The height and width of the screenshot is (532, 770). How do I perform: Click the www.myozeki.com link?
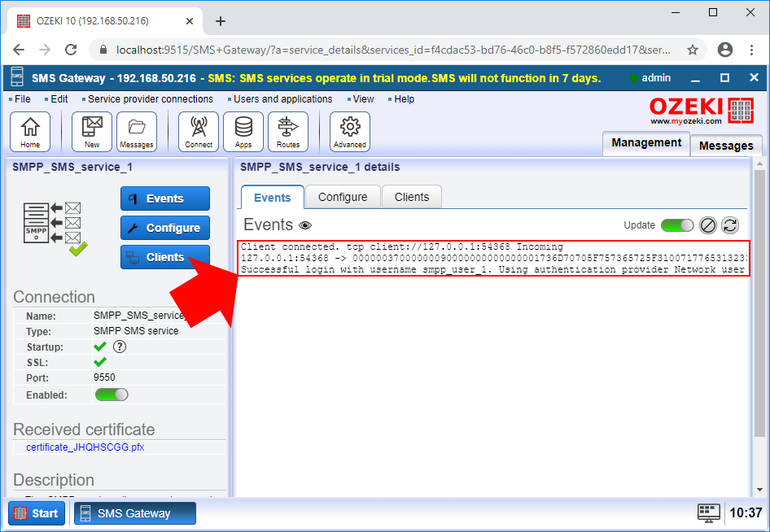click(686, 121)
